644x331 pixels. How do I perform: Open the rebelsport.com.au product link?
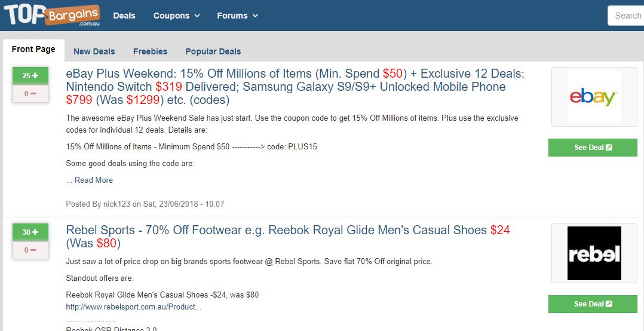(x=133, y=307)
